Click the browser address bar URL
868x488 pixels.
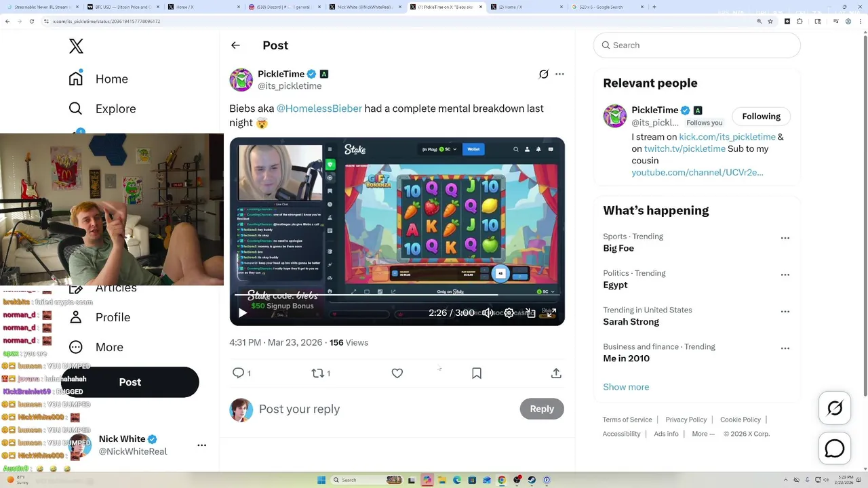107,21
